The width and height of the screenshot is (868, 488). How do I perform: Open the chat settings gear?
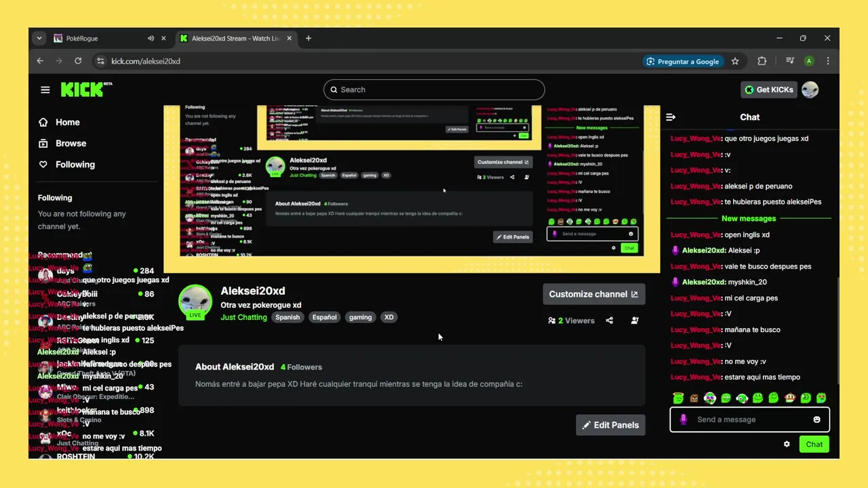tap(787, 445)
